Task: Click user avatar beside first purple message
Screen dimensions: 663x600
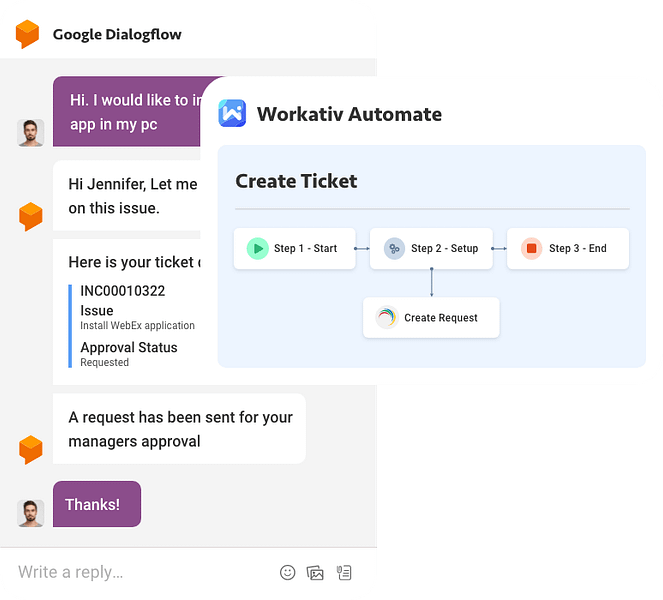Action: tap(30, 133)
